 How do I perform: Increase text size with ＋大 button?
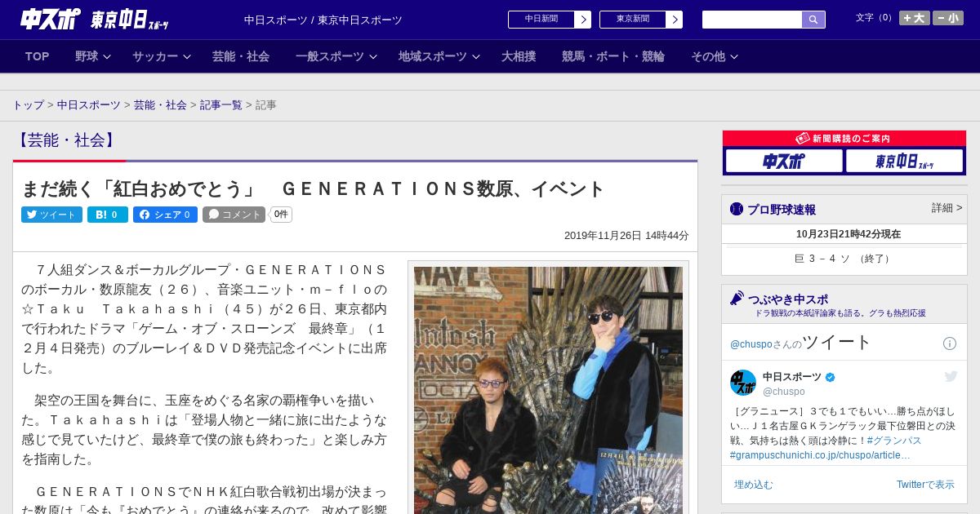click(915, 18)
